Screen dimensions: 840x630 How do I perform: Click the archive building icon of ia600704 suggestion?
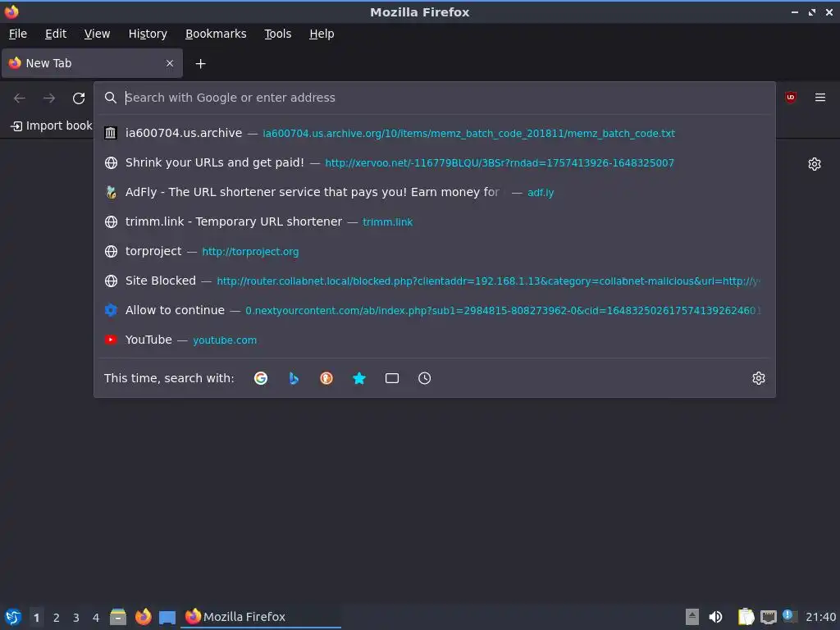pyautogui.click(x=111, y=133)
